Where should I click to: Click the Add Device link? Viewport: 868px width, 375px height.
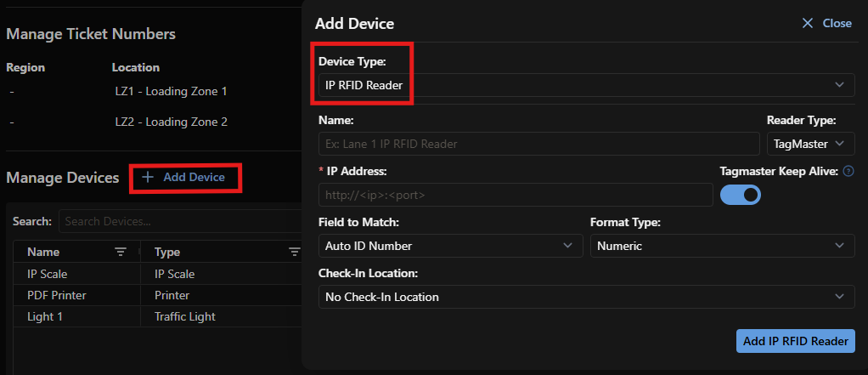pos(183,177)
